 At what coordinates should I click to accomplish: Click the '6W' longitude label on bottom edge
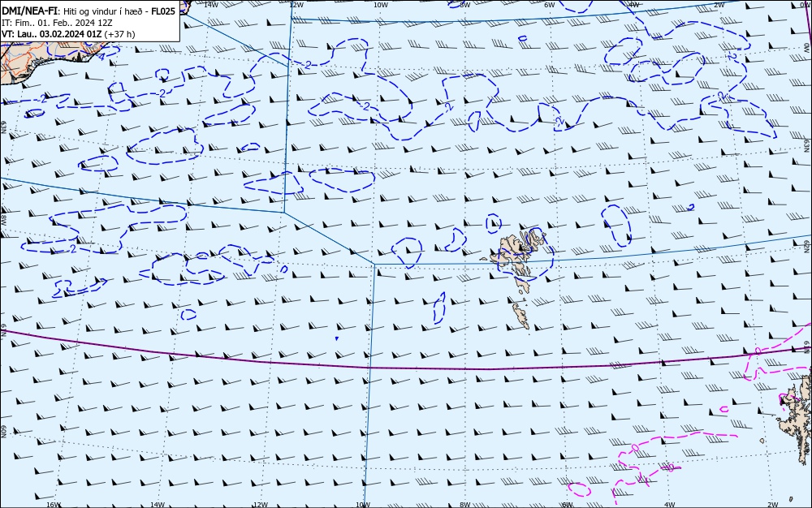pyautogui.click(x=568, y=505)
